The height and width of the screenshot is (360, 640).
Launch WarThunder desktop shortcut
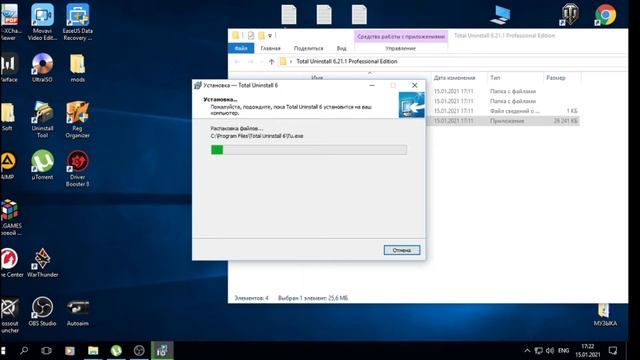click(42, 263)
